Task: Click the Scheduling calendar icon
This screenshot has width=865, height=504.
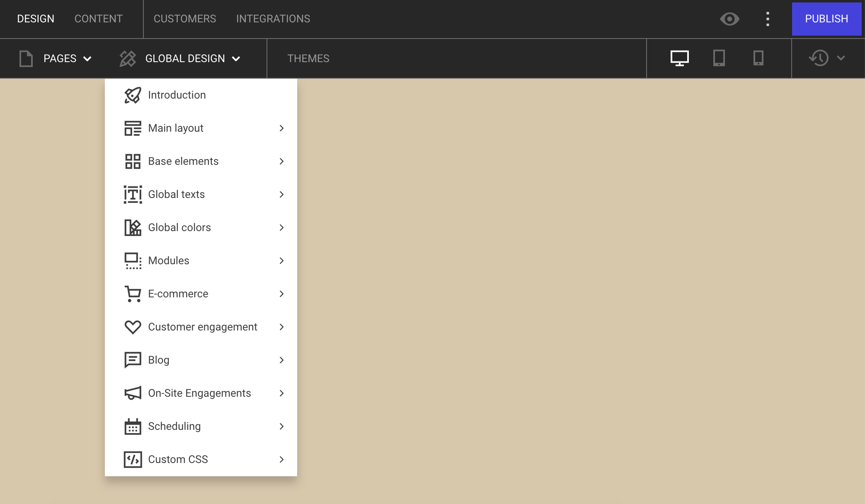Action: click(133, 427)
